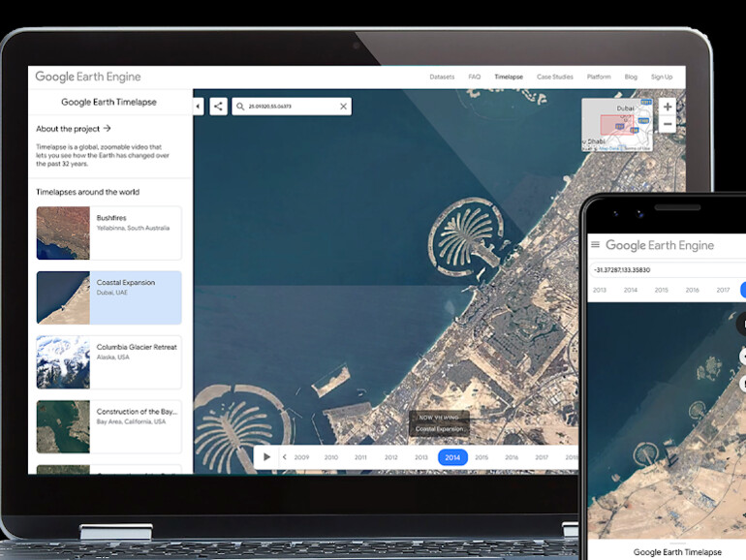Select year 2009 on timeline
Image resolution: width=746 pixels, height=560 pixels.
[x=301, y=457]
